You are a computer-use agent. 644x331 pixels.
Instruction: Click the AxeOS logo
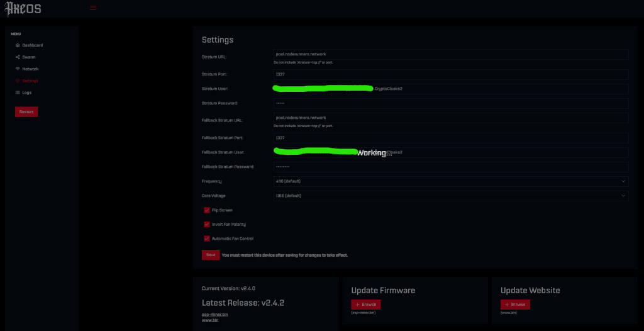click(x=23, y=9)
